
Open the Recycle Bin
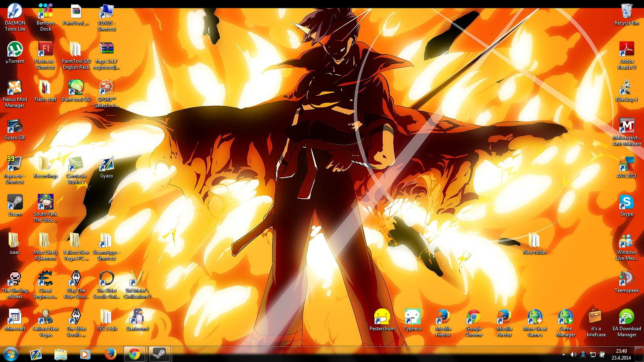coord(627,14)
